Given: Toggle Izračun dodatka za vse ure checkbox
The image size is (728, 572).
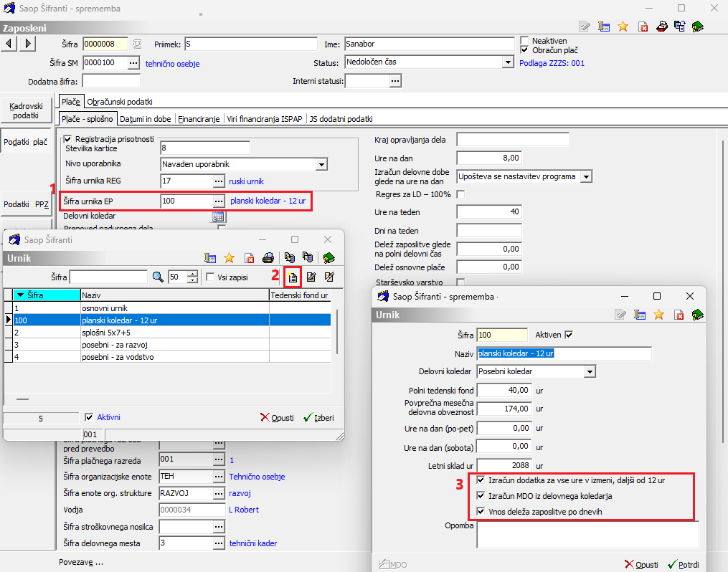Looking at the screenshot, I should pos(481,480).
